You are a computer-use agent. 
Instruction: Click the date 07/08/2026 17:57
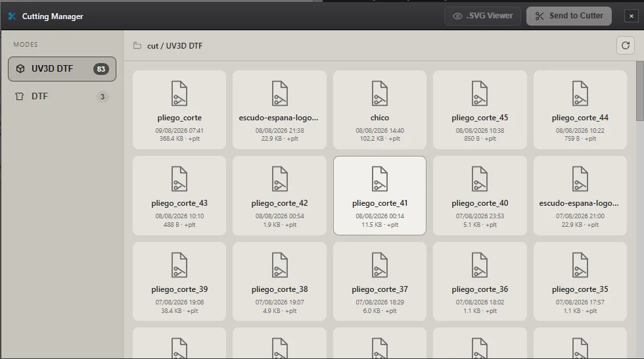point(580,302)
